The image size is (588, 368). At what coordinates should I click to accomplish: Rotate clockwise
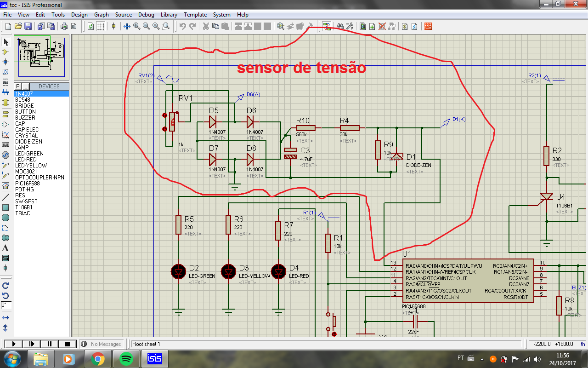pyautogui.click(x=6, y=286)
